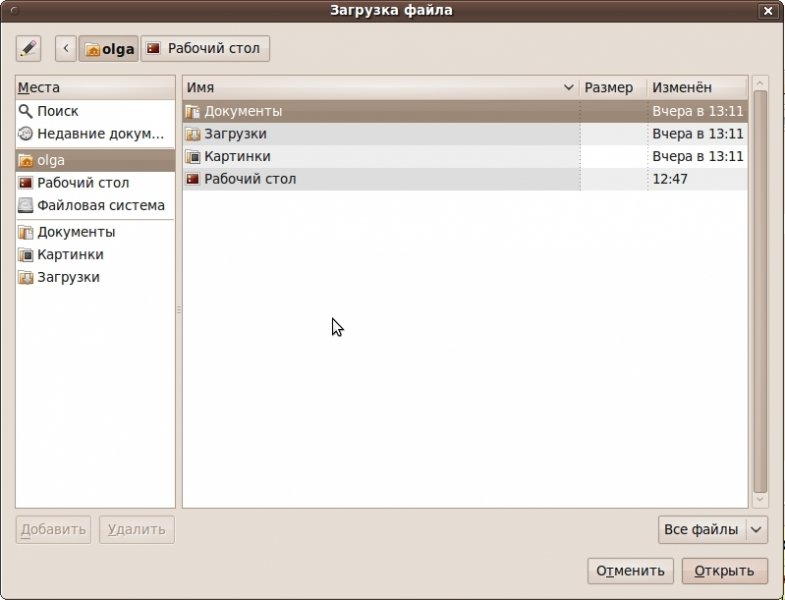Open Файловая система in sidebar
Image resolution: width=785 pixels, height=600 pixels.
[95, 205]
